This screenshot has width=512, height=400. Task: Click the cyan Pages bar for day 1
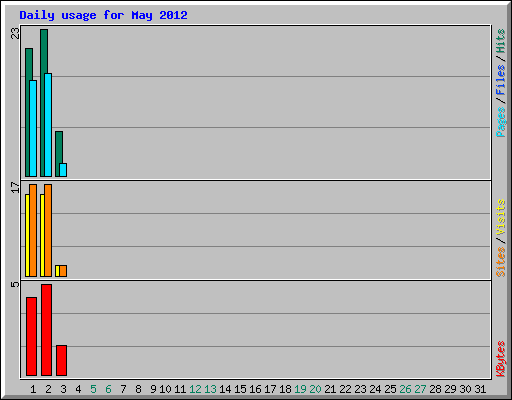pyautogui.click(x=33, y=128)
